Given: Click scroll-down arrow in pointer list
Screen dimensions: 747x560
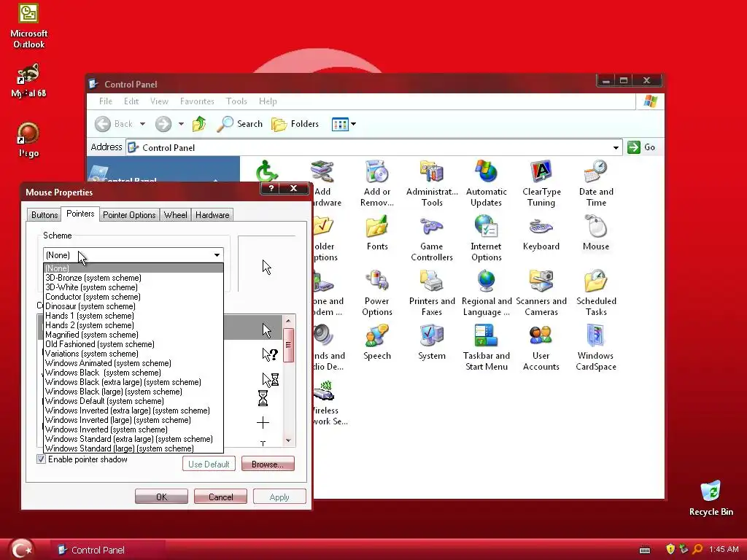Looking at the screenshot, I should click(288, 440).
